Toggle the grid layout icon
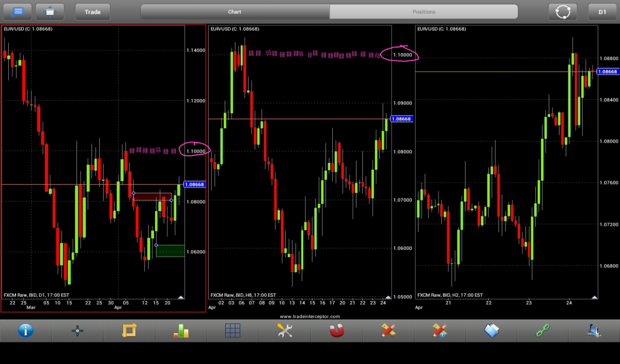This screenshot has height=364, width=620. coord(233,330)
